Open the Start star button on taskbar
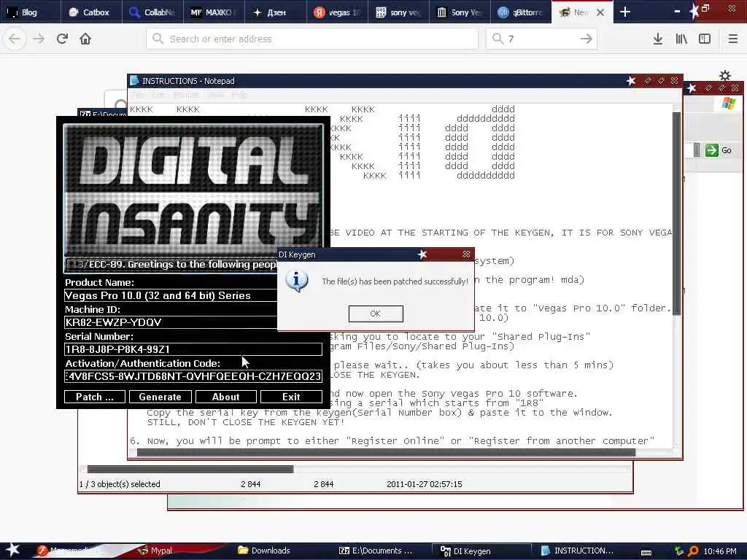This screenshot has height=560, width=747. [x=13, y=551]
